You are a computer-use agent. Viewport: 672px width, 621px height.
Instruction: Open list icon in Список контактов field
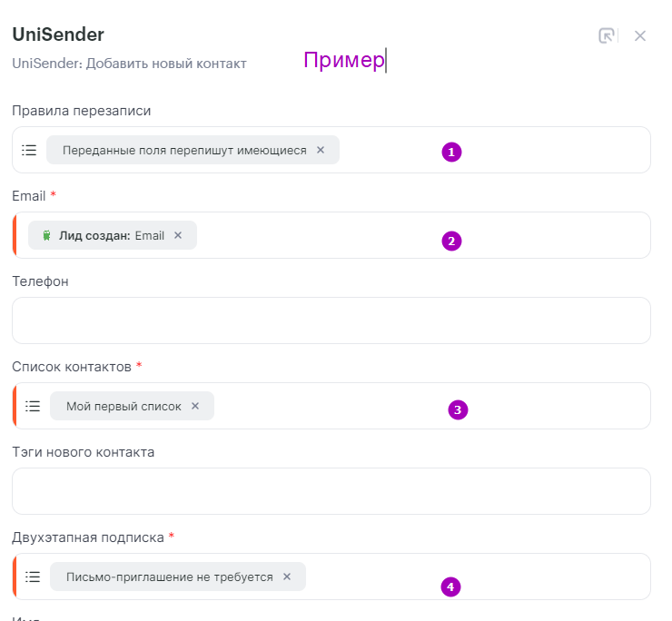click(33, 406)
